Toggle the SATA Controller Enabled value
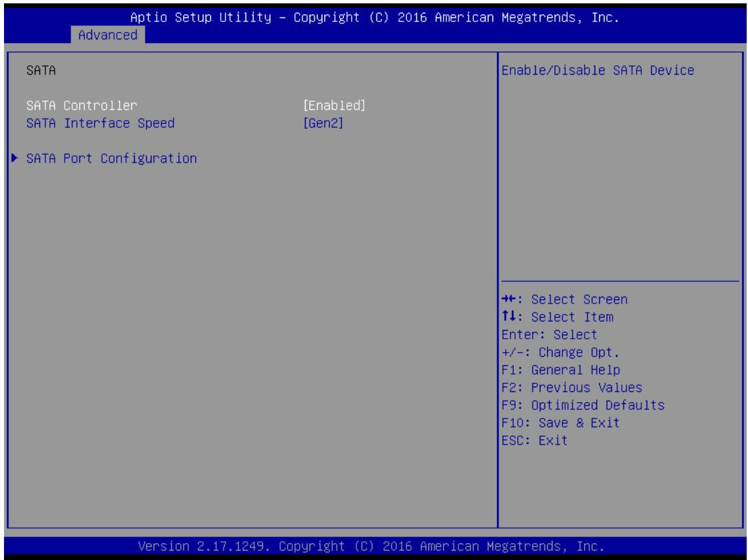Image resolution: width=748 pixels, height=560 pixels. [334, 105]
